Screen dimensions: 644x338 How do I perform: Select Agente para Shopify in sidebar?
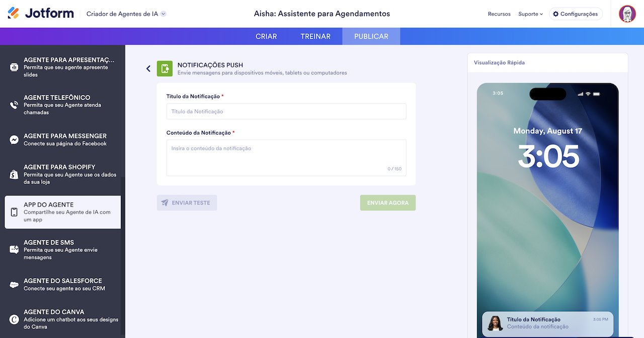[x=62, y=174]
